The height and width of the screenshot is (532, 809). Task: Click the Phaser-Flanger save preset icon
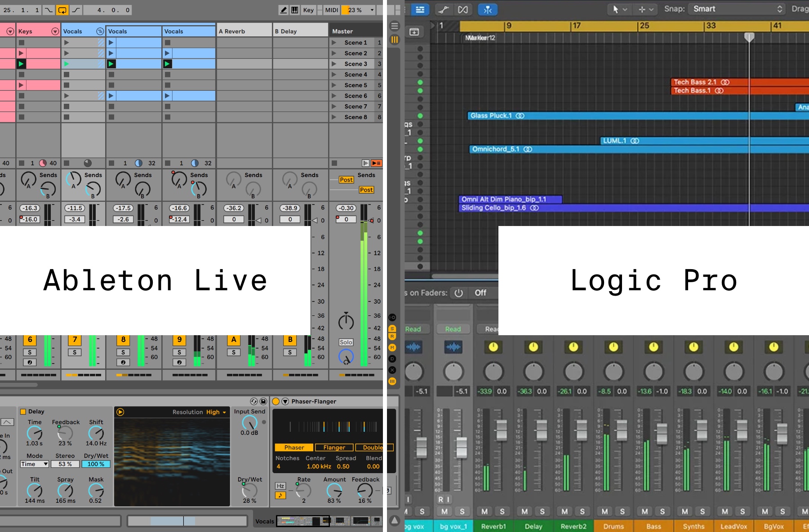click(x=263, y=401)
